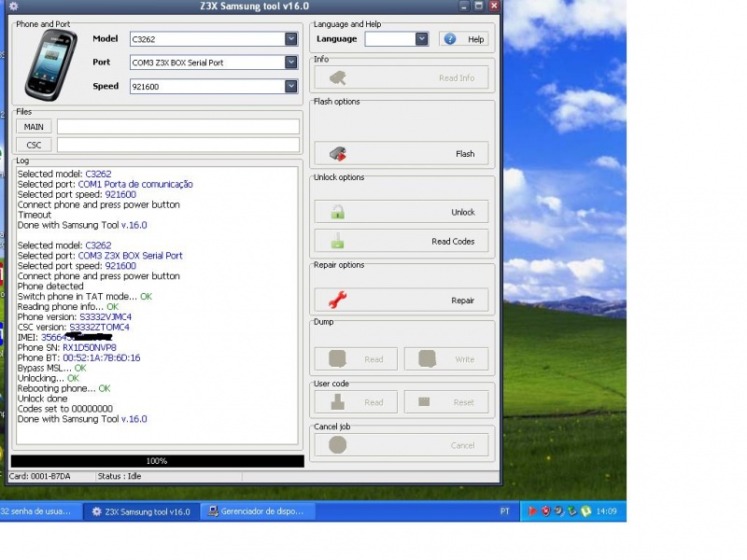Open the senha de usua taskbar button
Image resolution: width=747 pixels, height=560 pixels.
(x=40, y=511)
